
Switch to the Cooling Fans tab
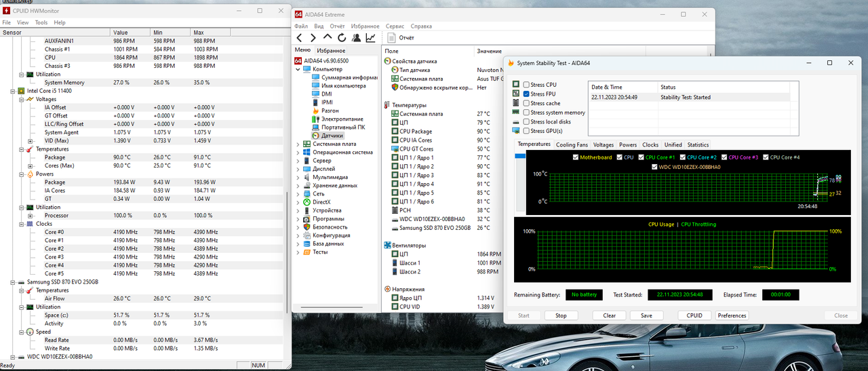pos(572,144)
